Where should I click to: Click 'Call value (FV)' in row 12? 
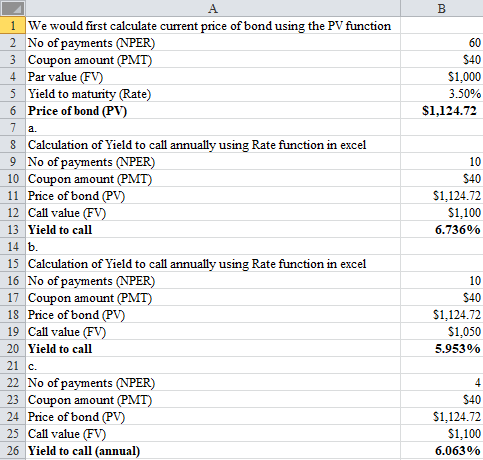coord(213,212)
